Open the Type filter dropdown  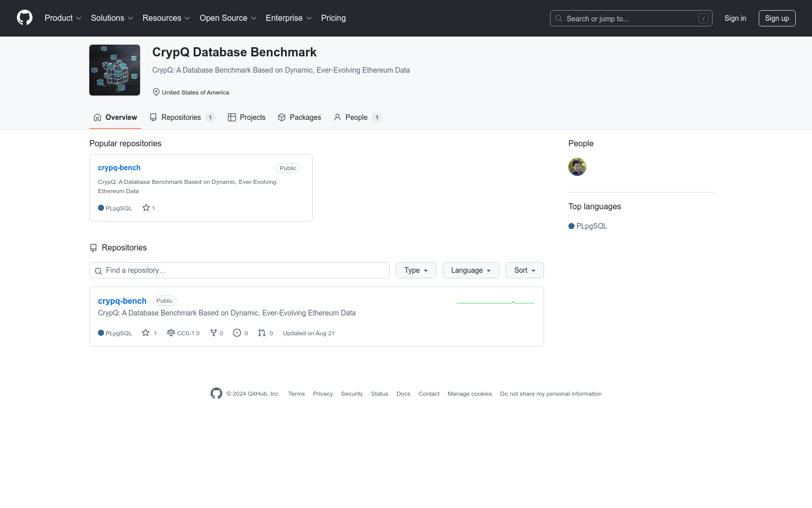(x=416, y=270)
